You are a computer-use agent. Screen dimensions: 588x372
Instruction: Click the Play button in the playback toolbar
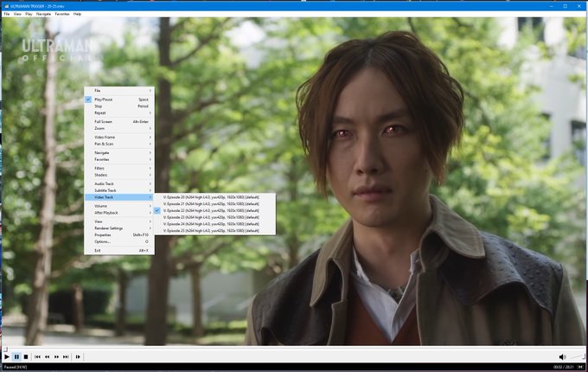(7, 356)
